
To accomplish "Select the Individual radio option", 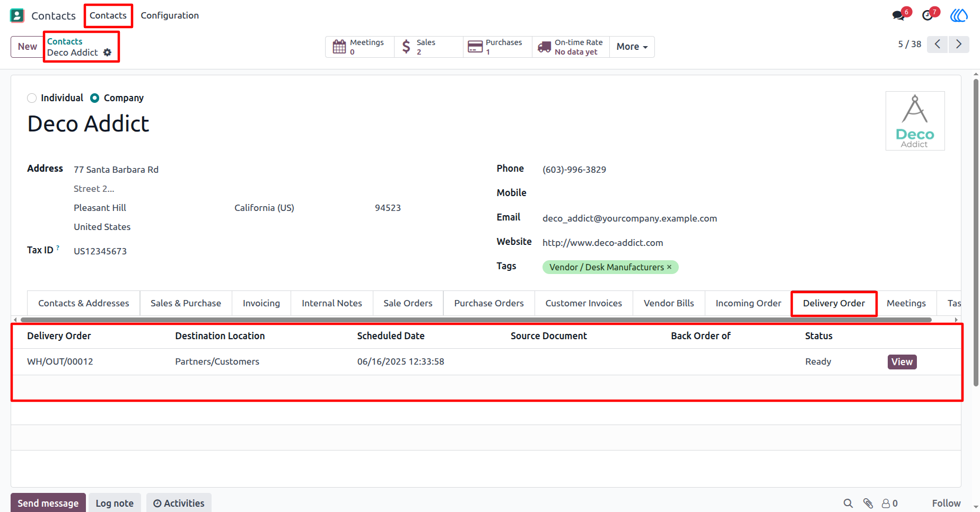I will pyautogui.click(x=32, y=98).
